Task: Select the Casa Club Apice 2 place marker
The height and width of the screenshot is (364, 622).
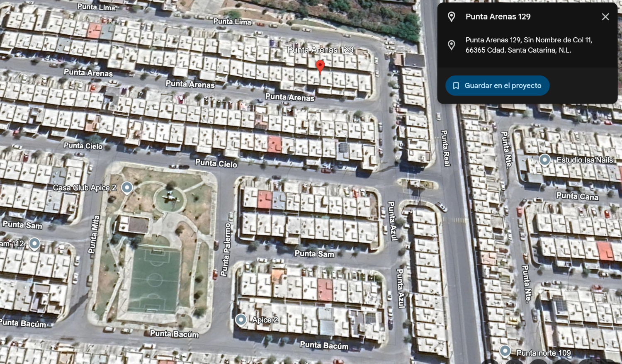Action: pyautogui.click(x=127, y=188)
